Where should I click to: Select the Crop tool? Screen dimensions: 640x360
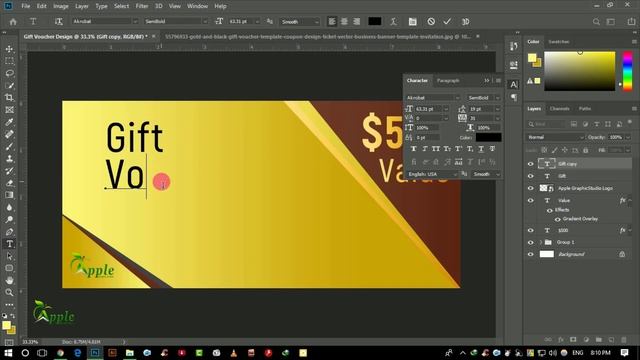[x=9, y=98]
